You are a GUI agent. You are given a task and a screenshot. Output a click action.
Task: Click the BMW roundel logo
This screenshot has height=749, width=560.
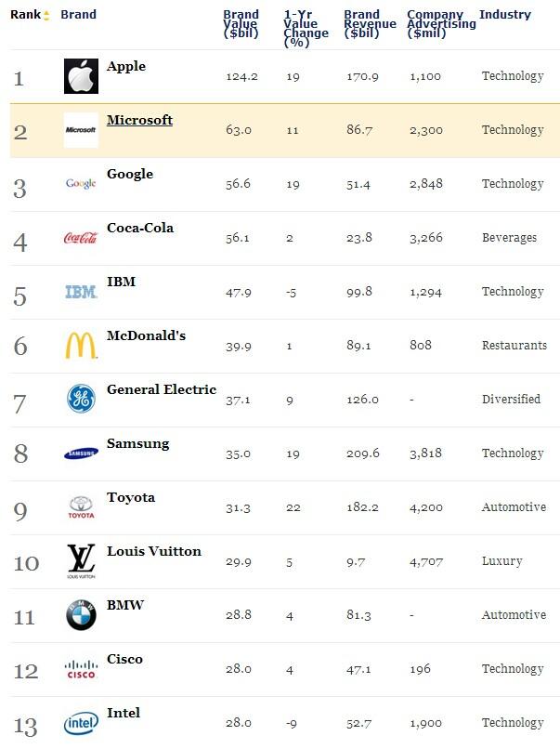[x=81, y=615]
